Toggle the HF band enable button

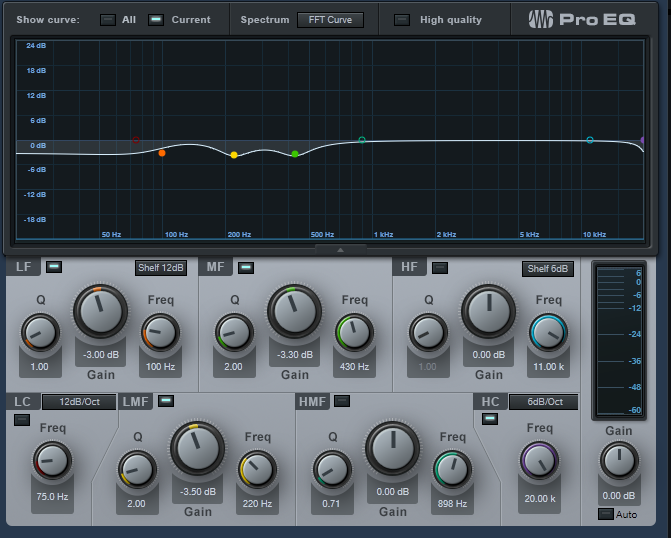click(440, 268)
